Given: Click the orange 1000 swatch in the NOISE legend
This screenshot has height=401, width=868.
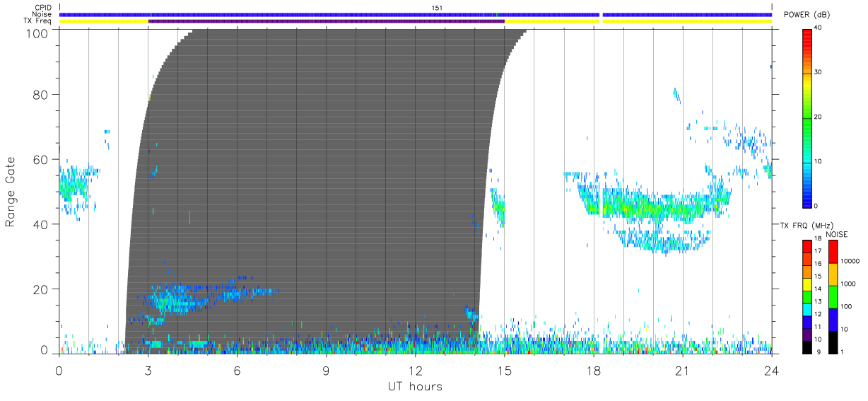Looking at the screenshot, I should pos(833,274).
